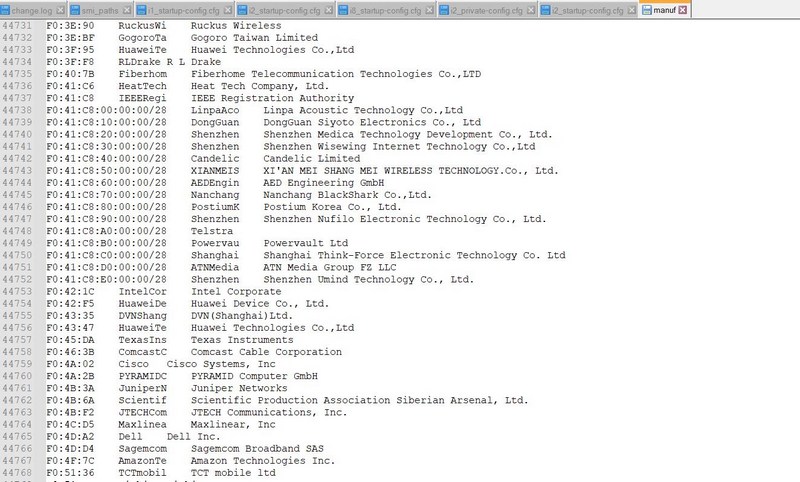Image resolution: width=800 pixels, height=482 pixels.
Task: Click 'Fiberhome Telecommunication Technologies Co.,LTD'
Action: pos(336,74)
